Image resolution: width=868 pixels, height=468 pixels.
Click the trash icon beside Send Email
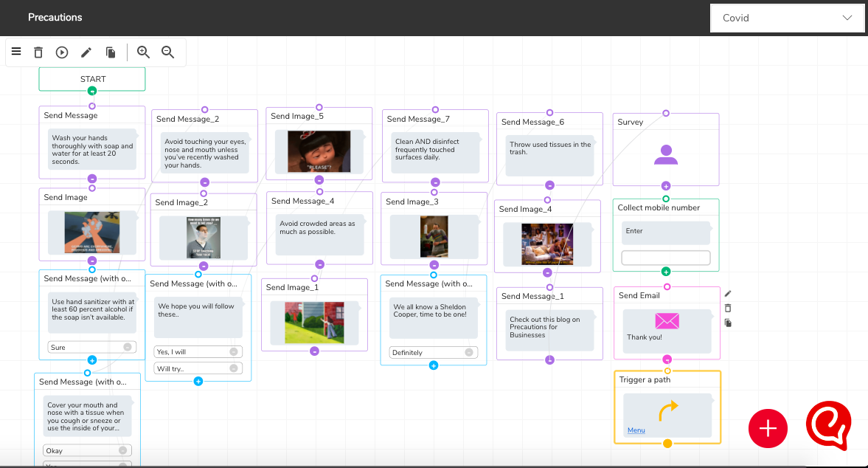(728, 308)
